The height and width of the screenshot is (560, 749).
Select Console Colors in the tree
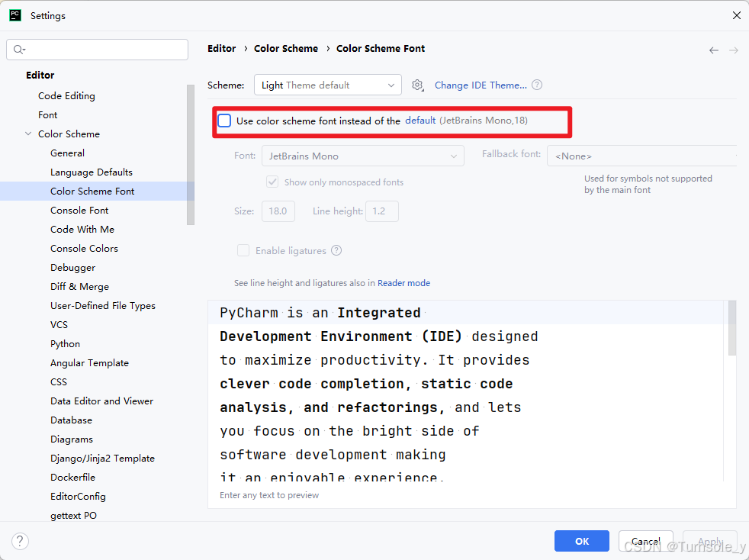(84, 249)
